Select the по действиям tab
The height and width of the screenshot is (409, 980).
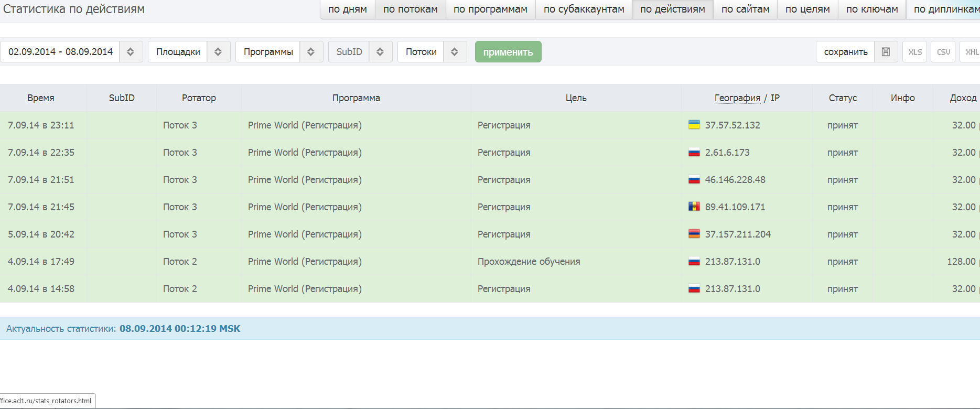coord(673,9)
